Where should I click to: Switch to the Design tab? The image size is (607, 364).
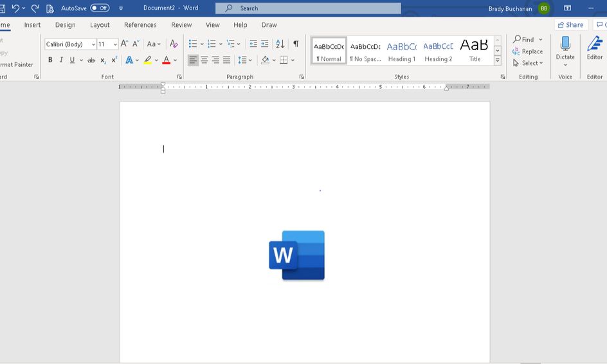click(66, 25)
